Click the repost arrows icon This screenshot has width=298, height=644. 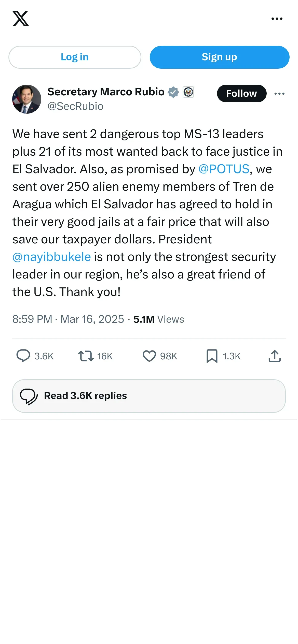(x=86, y=356)
